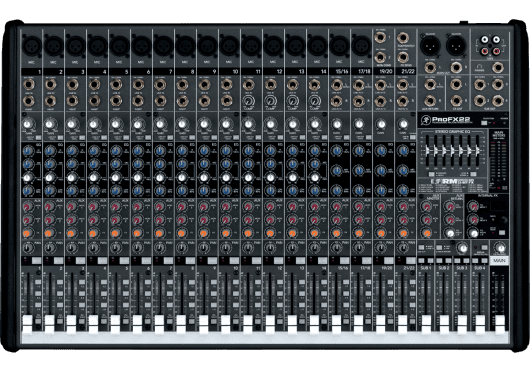Toggle the channel 4 low cut switch
The height and width of the screenshot is (371, 530).
(104, 138)
